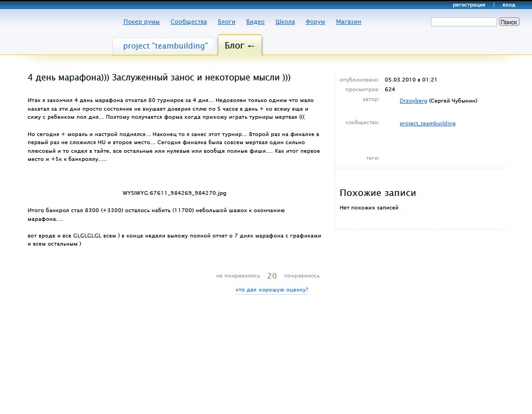Click кто дал хорошую оценку? link
The image size is (532, 414).
tap(272, 290)
